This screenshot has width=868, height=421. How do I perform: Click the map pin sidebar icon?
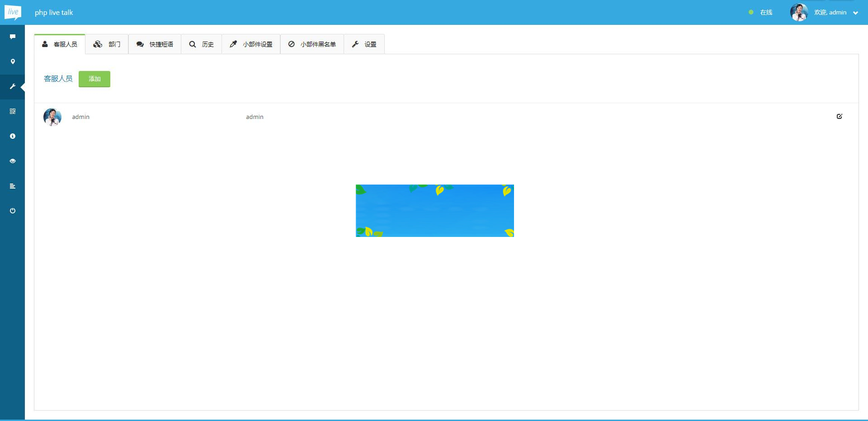point(13,61)
